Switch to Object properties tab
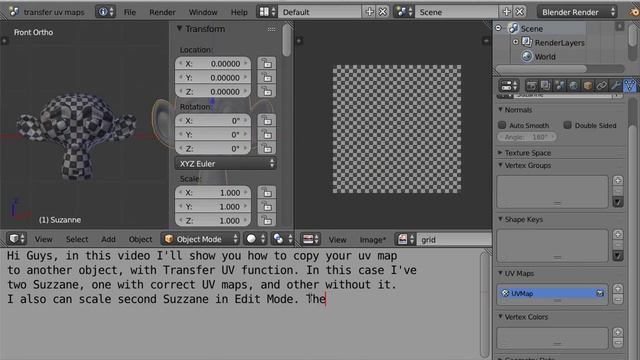The height and width of the screenshot is (360, 640). click(588, 86)
